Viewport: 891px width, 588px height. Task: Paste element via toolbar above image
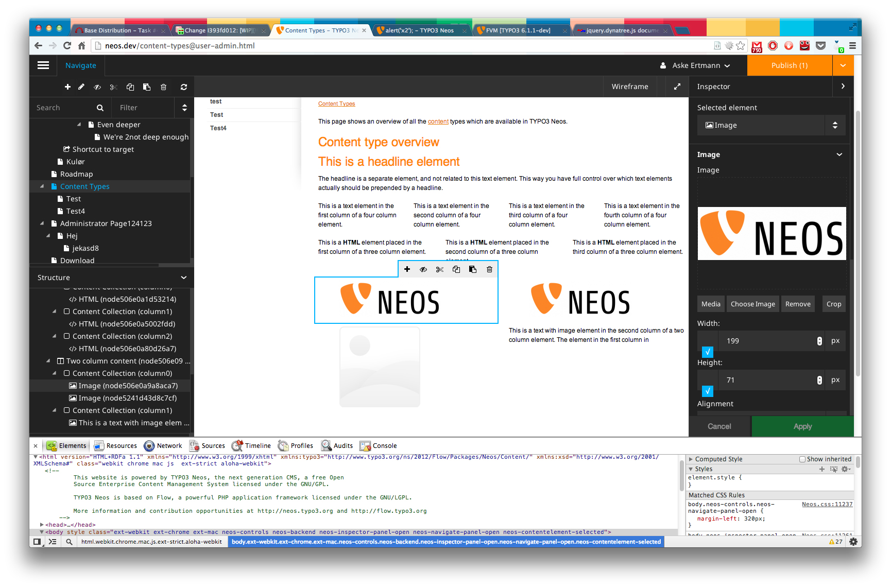click(473, 269)
